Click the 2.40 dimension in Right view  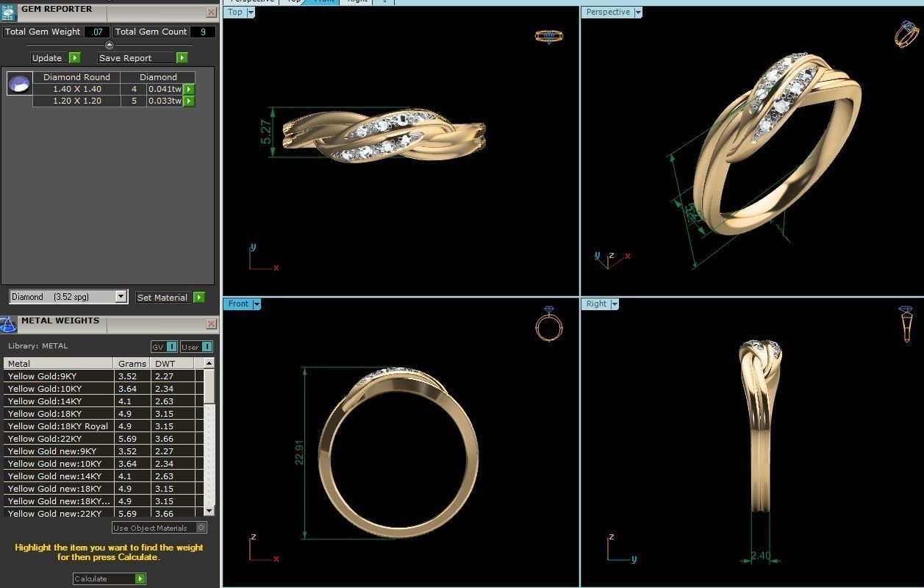click(x=760, y=556)
